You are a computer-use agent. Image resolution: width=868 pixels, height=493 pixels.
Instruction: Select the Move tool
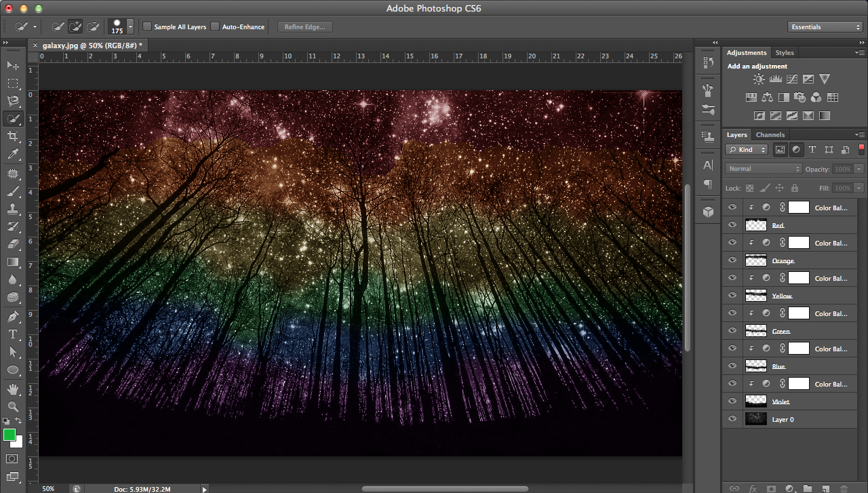click(13, 65)
